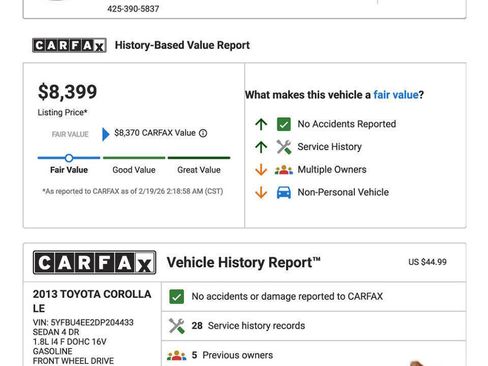Click the VIN 5YFBU4EE2DP204433 text

tap(83, 323)
